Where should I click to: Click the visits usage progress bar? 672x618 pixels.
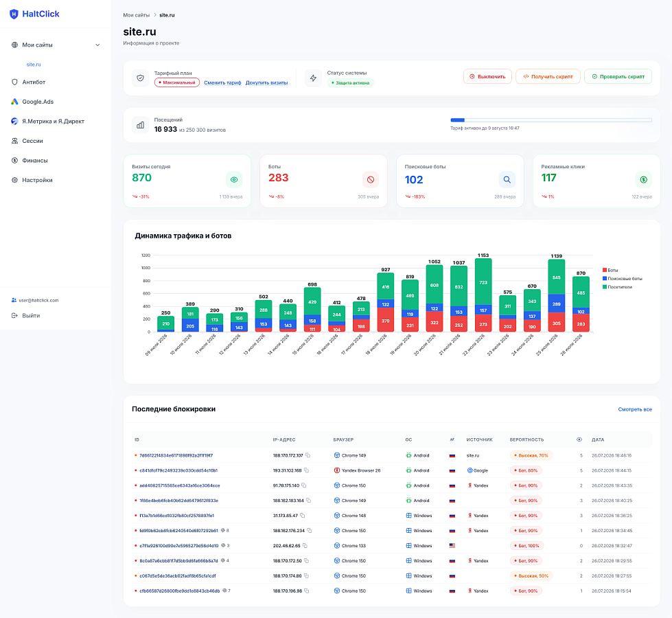(551, 120)
